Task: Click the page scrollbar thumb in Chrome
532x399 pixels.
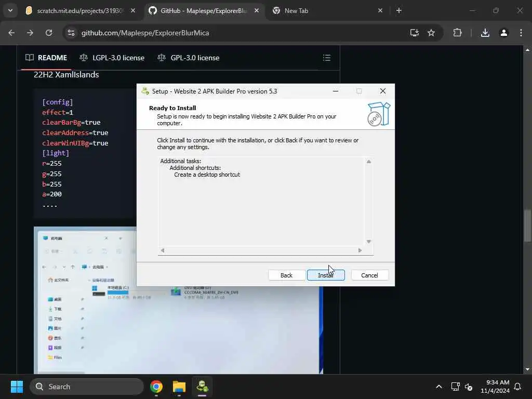Action: [x=527, y=226]
